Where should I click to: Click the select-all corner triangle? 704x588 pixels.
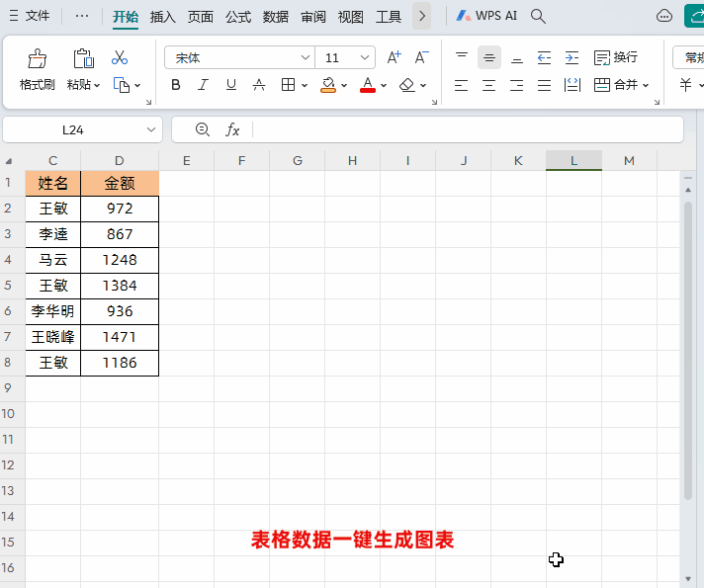pyautogui.click(x=9, y=161)
